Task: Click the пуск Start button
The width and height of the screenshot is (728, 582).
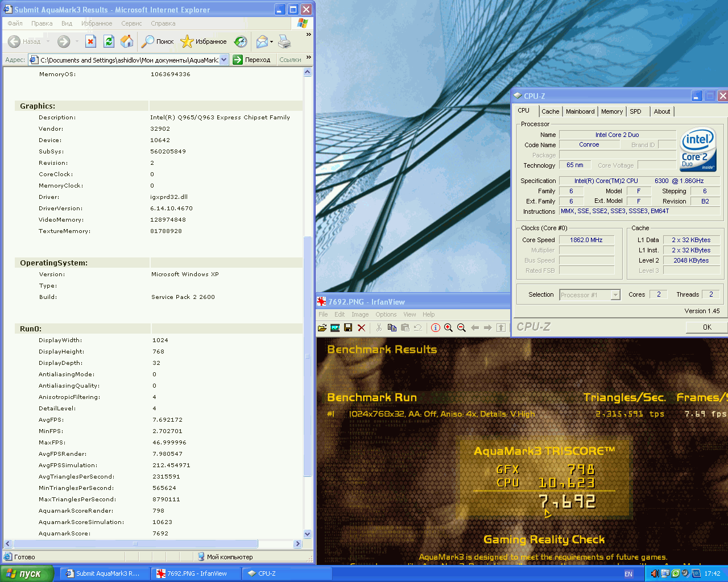Action: coord(27,573)
